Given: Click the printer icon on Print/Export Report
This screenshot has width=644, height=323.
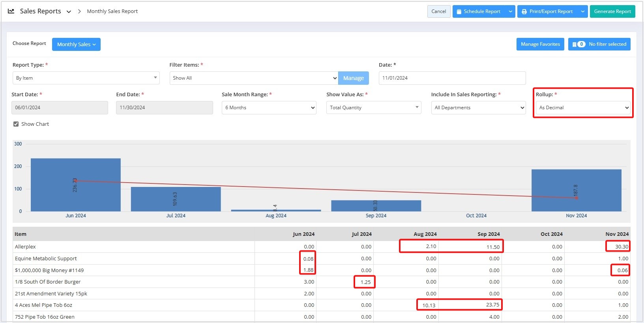Looking at the screenshot, I should pos(524,12).
